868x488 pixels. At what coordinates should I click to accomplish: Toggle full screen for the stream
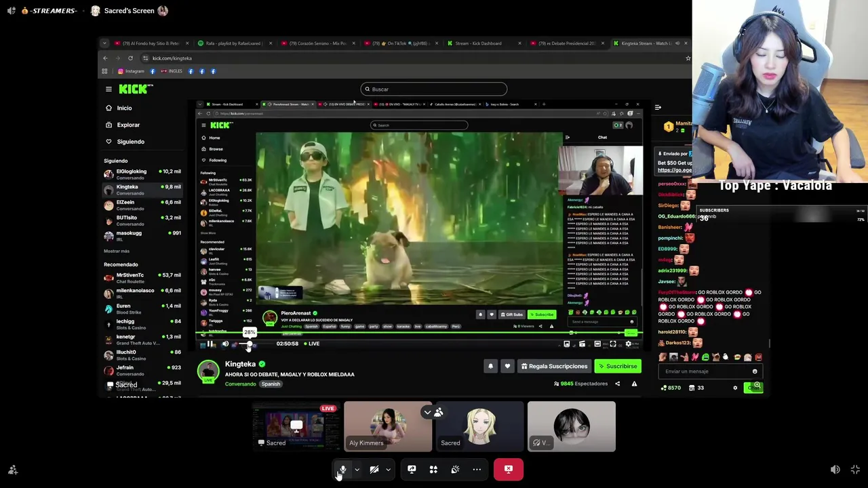855,470
